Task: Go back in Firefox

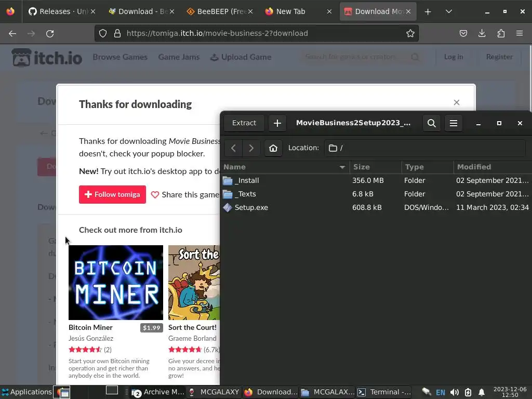Action: (x=12, y=33)
